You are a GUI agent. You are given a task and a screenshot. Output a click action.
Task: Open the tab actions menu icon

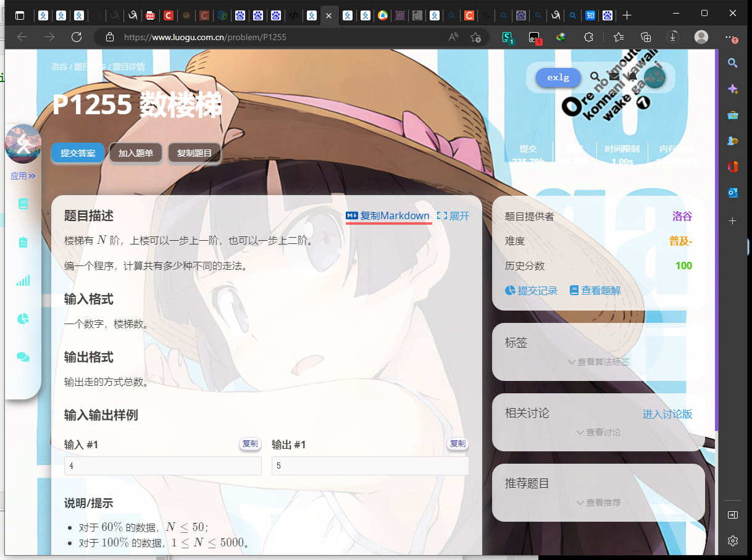(20, 15)
